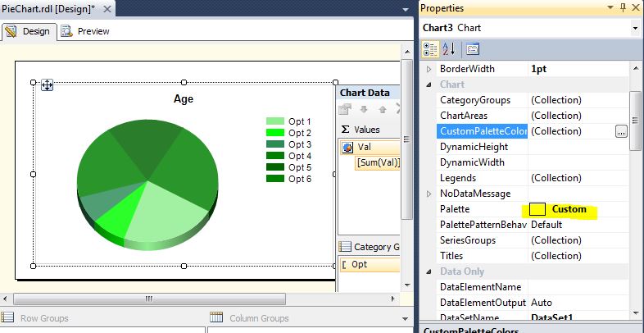
Task: Select the [Sum(Val)] expression
Action: [x=378, y=162]
